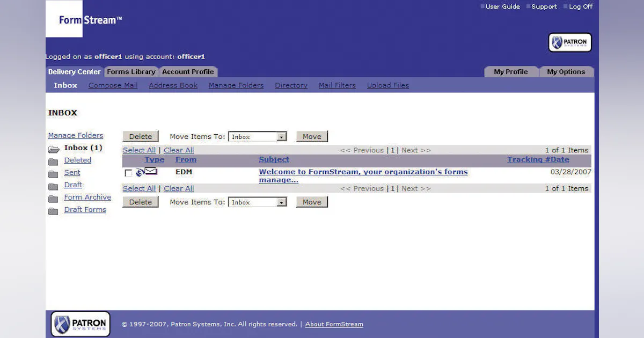This screenshot has height=338, width=644.
Task: Open Mail Filters
Action: (337, 85)
